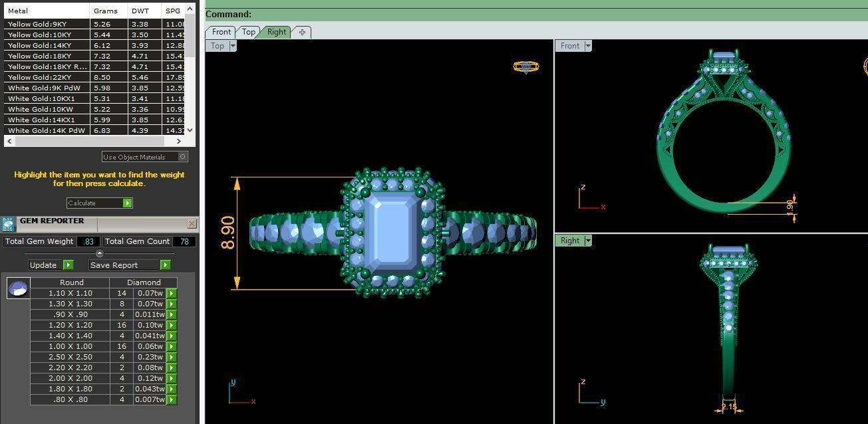Click green arrow for 2.00 X 2.00 row
This screenshot has width=868, height=424.
click(x=172, y=378)
